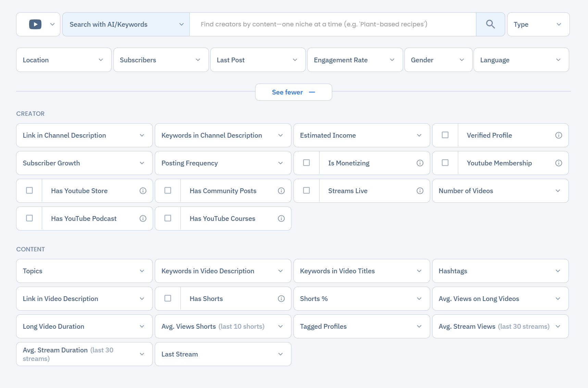Click the See fewer button
The height and width of the screenshot is (388, 588).
click(x=293, y=92)
